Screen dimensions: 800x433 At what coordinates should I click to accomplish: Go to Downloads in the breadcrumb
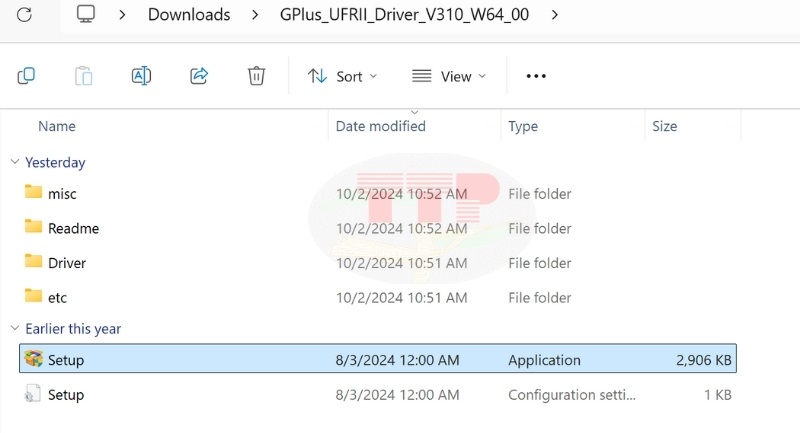pos(189,14)
